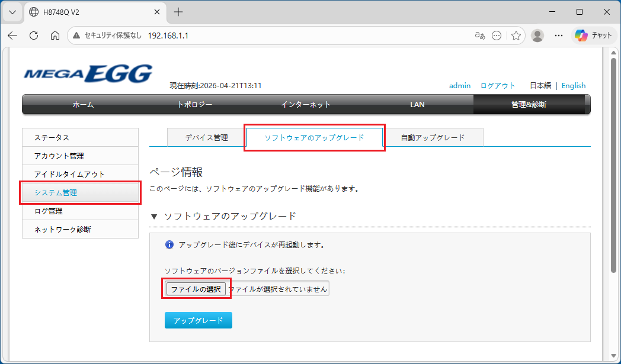Open a new browser tab with plus icon
The width and height of the screenshot is (621, 364).
pyautogui.click(x=178, y=12)
